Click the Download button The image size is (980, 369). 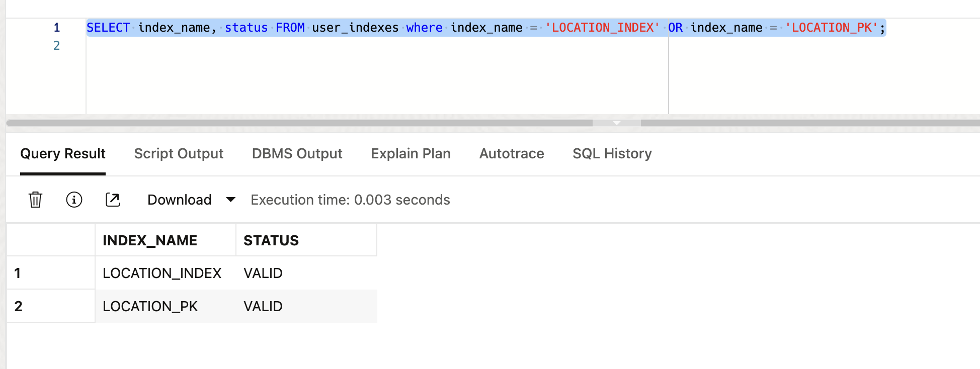tap(179, 200)
